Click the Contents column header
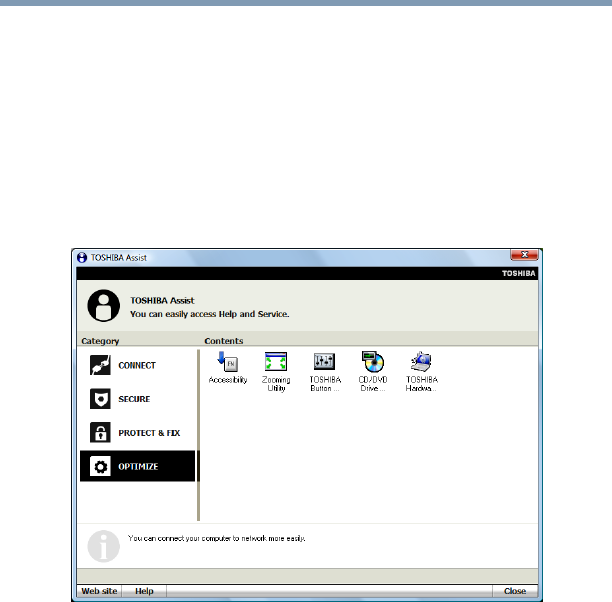Image resolution: width=612 pixels, height=602 pixels. click(x=224, y=341)
